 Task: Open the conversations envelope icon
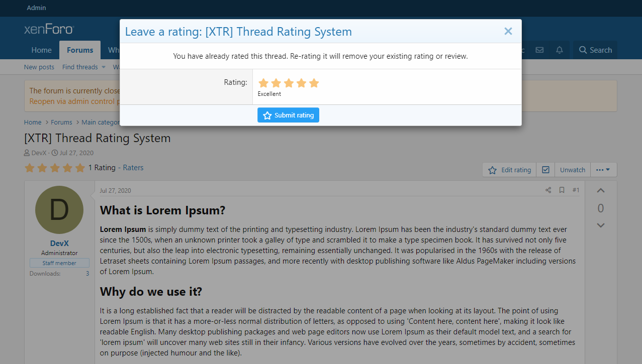539,50
